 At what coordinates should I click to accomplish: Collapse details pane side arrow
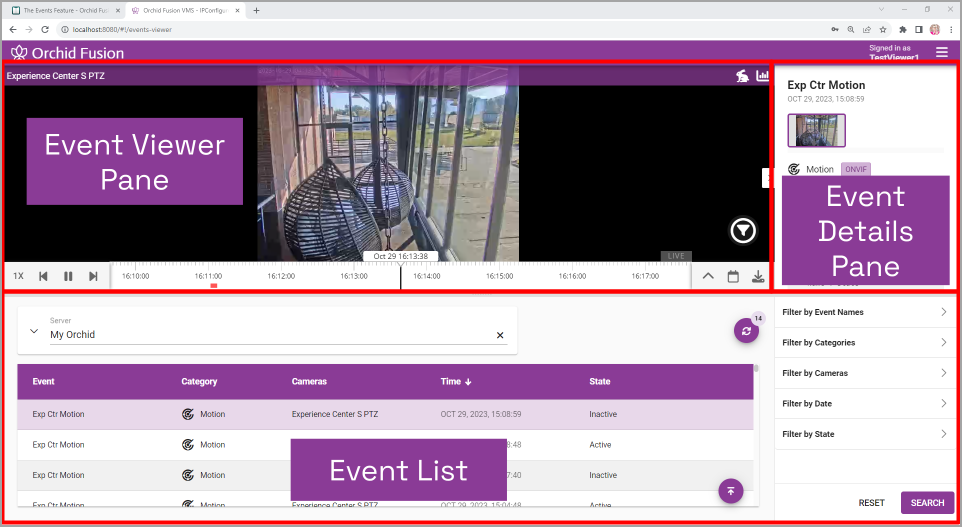[767, 178]
